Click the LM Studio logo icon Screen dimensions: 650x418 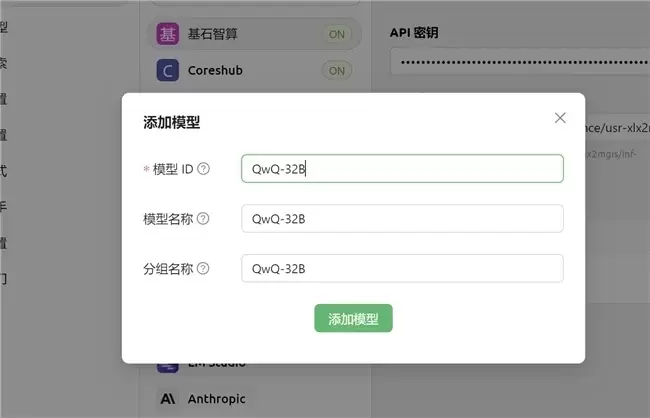click(x=168, y=367)
